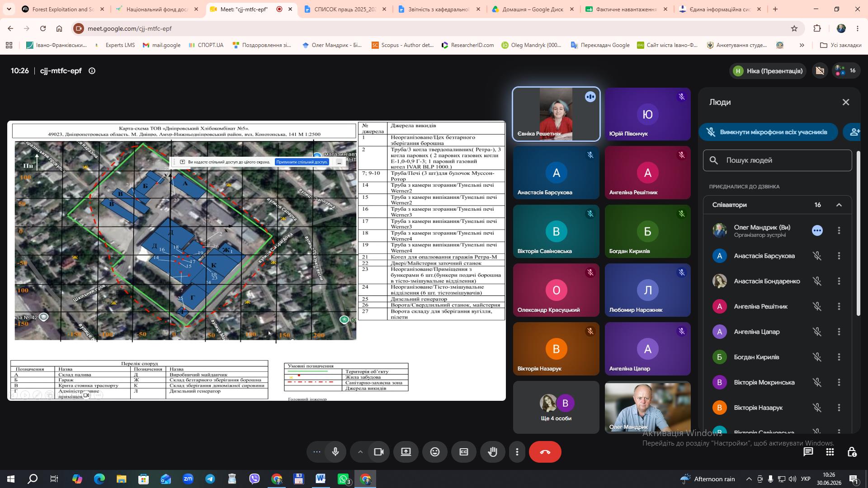Open options for Богдан Кирилів
Screen dimensions: 868x488
[839, 357]
